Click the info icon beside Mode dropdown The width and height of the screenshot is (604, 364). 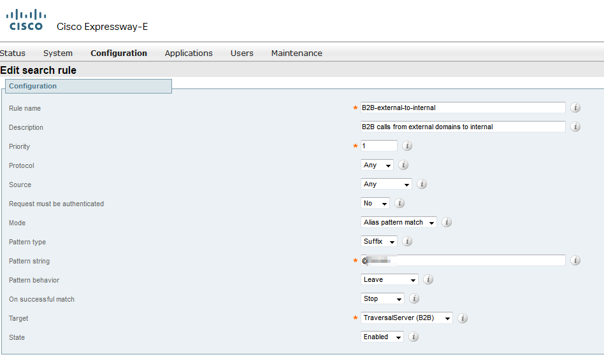coord(447,222)
